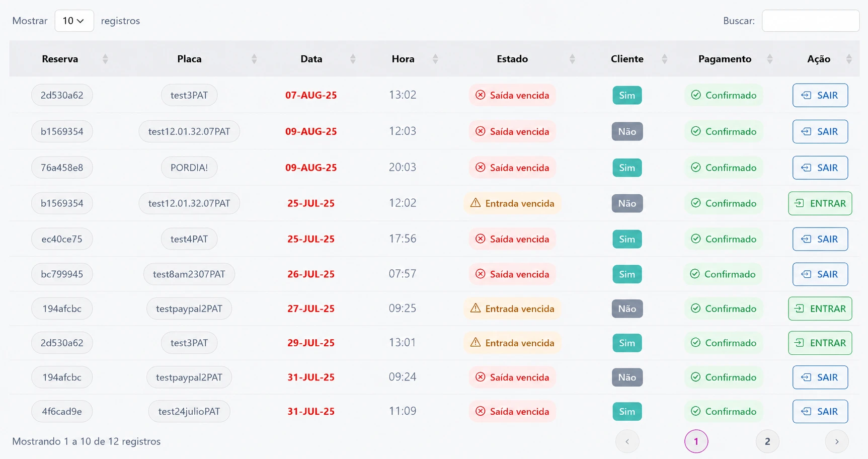
Task: Sort by Cliente column arrows
Action: point(664,59)
